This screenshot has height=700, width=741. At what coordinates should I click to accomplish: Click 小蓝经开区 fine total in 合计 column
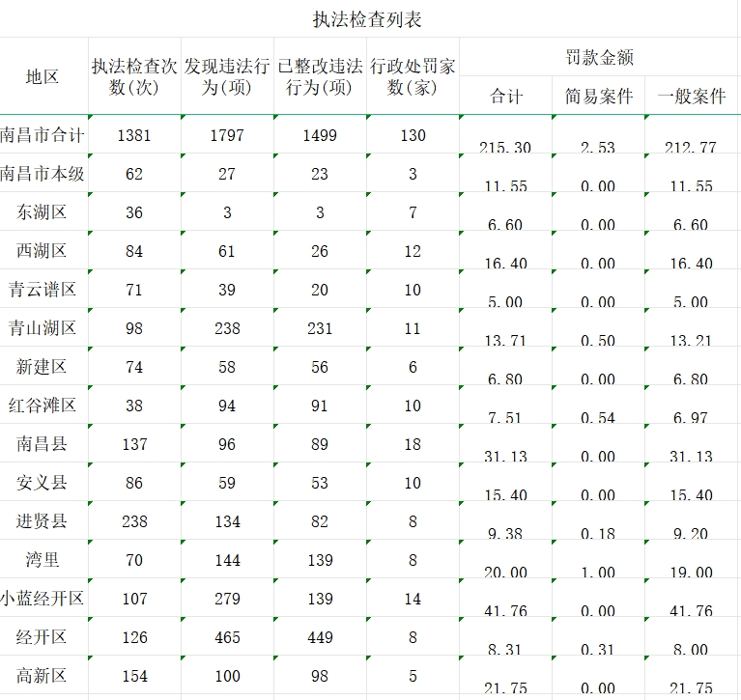tap(505, 608)
